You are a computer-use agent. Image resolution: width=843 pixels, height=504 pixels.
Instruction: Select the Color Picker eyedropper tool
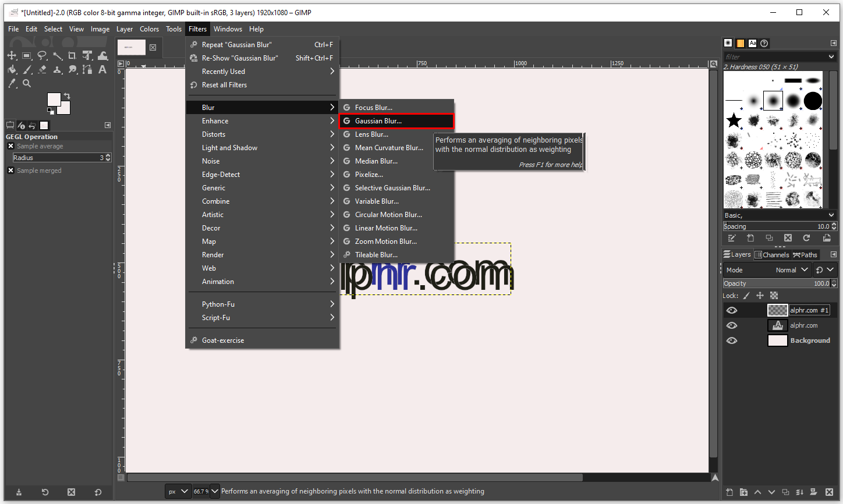click(12, 84)
